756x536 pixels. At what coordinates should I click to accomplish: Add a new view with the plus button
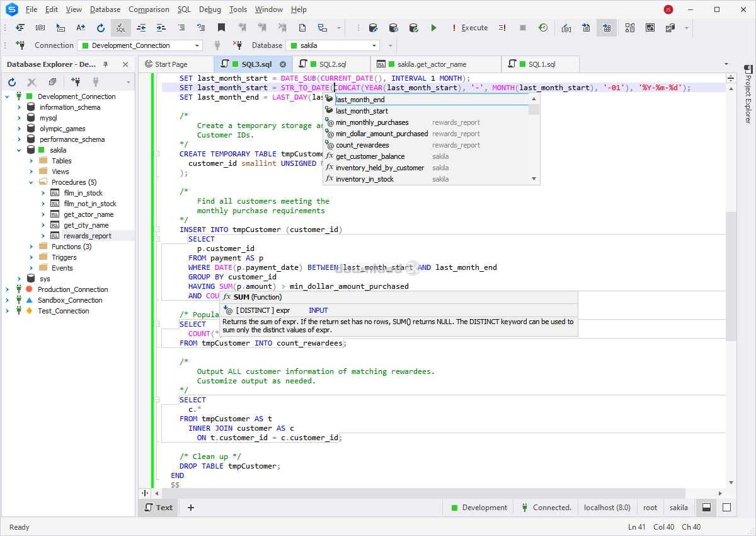click(x=191, y=508)
